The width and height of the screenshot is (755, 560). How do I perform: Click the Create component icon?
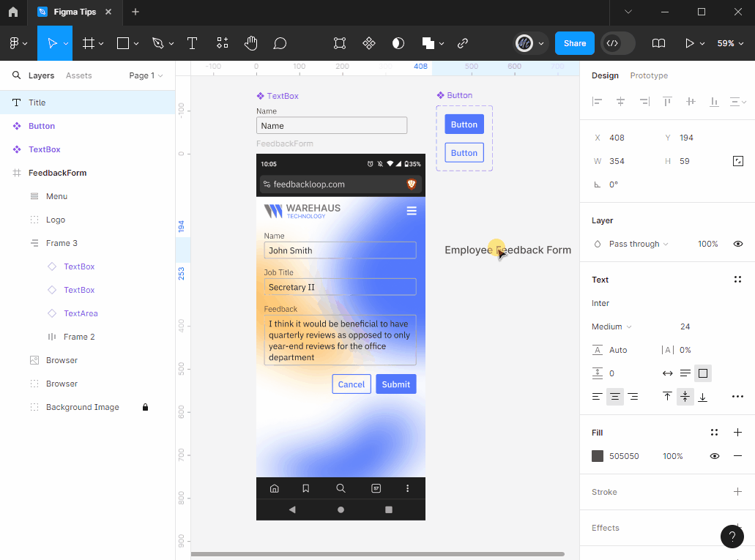click(369, 43)
